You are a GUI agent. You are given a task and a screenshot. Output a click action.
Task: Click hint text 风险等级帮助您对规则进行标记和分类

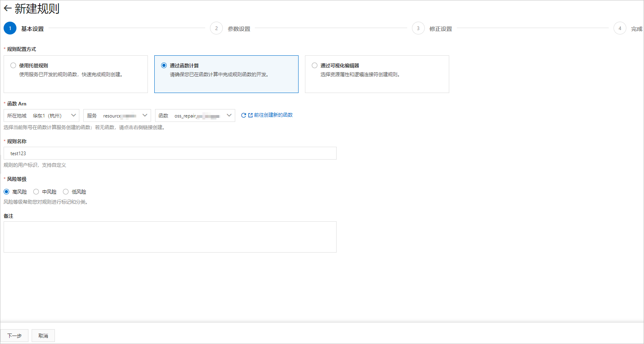click(46, 202)
